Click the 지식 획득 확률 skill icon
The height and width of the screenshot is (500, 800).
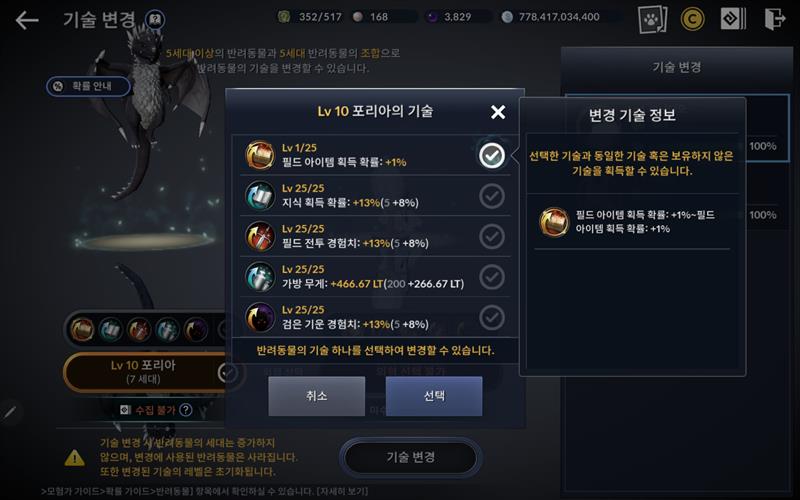pyautogui.click(x=260, y=195)
